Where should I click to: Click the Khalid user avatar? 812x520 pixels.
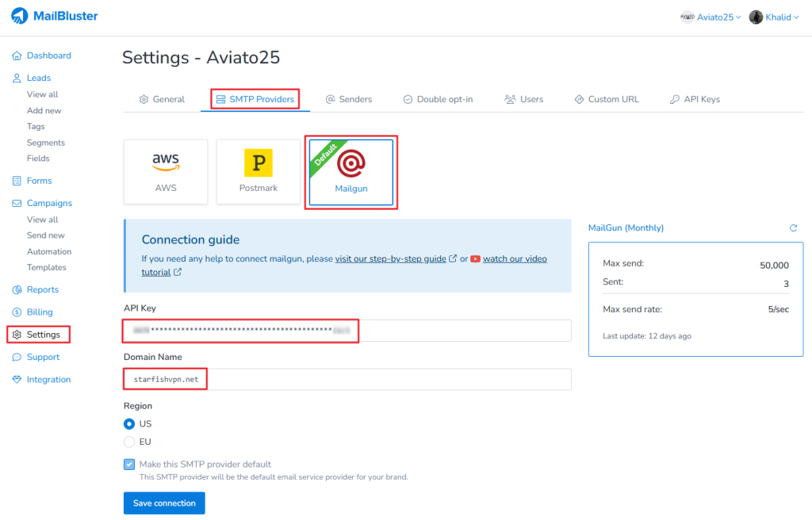point(756,17)
